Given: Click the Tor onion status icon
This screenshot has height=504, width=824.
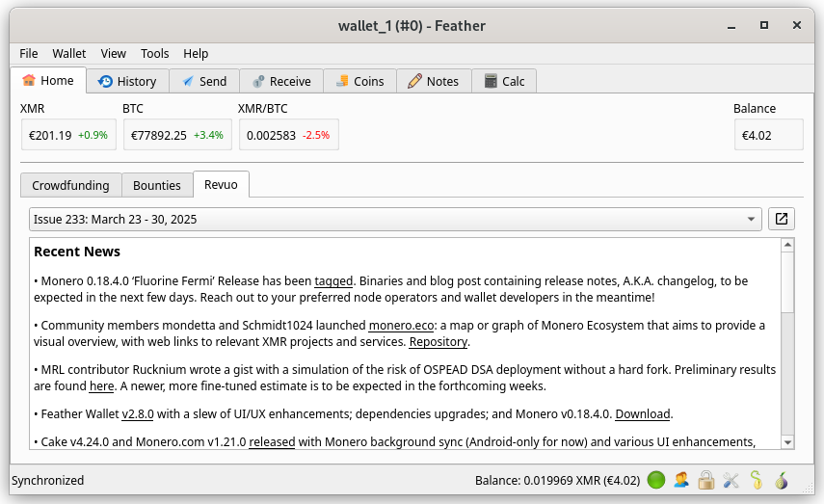Looking at the screenshot, I should click(x=782, y=480).
